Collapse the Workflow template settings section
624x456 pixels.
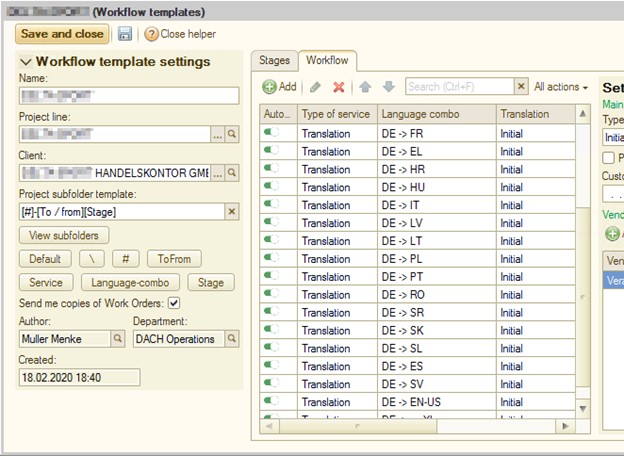[25, 62]
